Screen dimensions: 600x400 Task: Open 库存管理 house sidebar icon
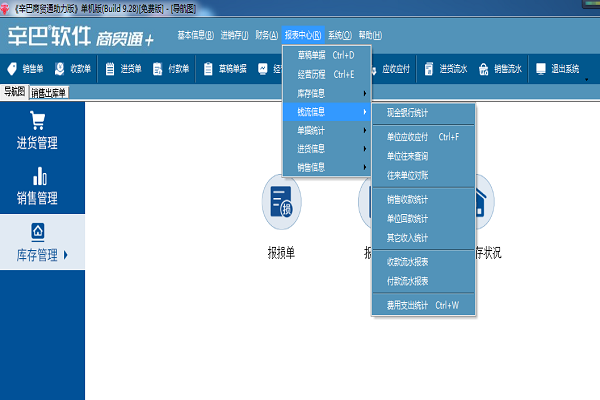[x=38, y=232]
